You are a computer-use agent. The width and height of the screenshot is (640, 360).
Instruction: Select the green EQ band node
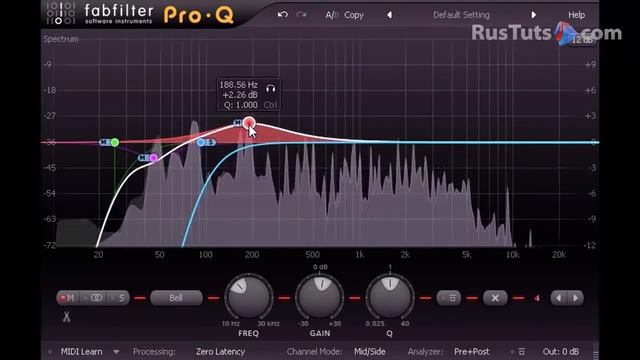pyautogui.click(x=115, y=142)
